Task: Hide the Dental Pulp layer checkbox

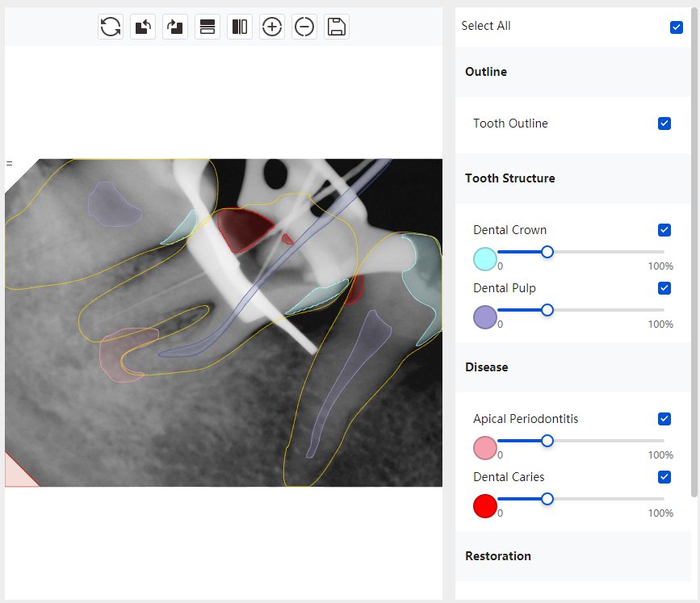Action: pos(664,288)
